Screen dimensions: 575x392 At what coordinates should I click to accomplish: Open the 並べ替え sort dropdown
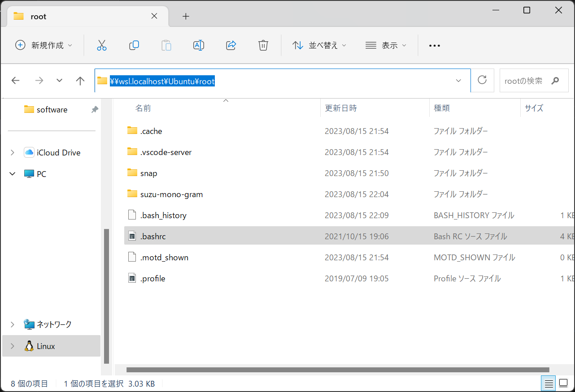click(x=319, y=45)
